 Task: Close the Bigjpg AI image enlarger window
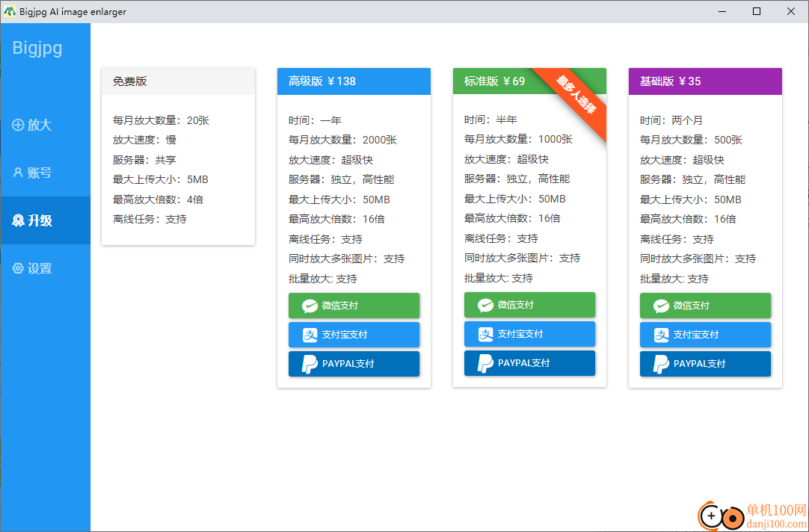[x=790, y=11]
